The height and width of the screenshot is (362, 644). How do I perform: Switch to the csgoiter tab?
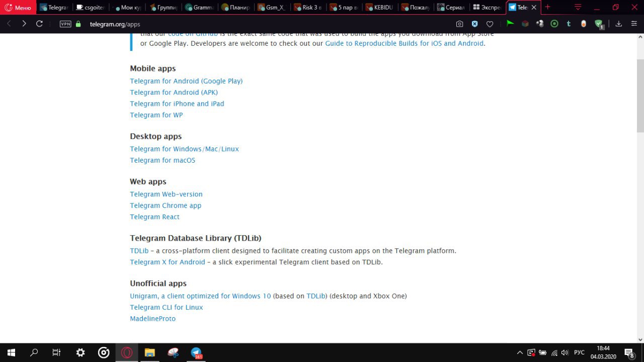click(91, 8)
